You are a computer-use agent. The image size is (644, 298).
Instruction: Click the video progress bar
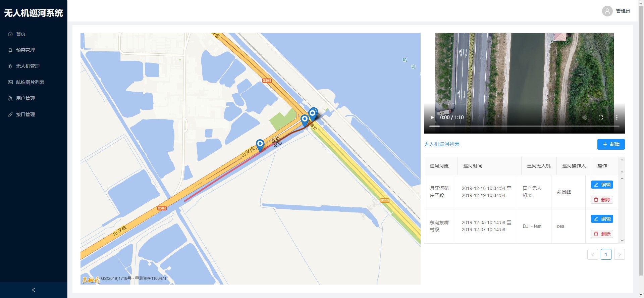coord(524,126)
